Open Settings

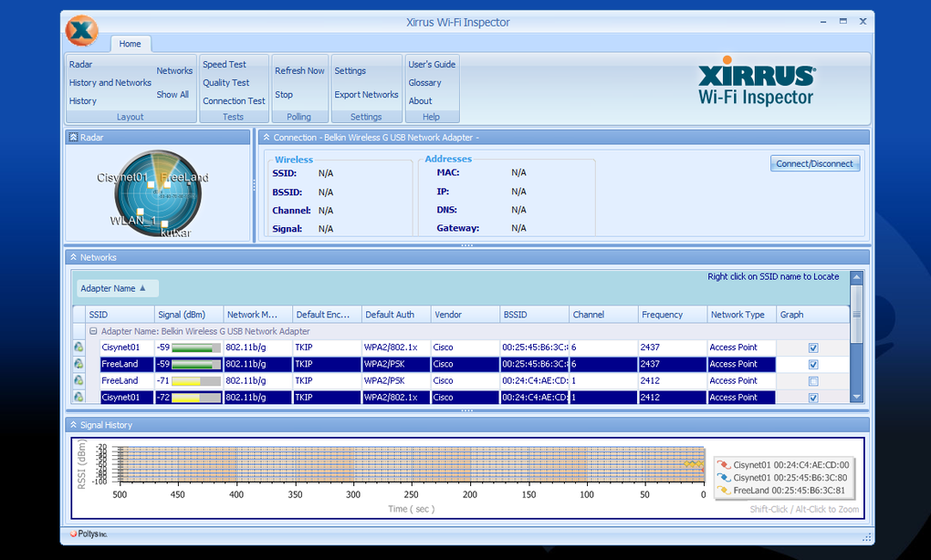350,70
